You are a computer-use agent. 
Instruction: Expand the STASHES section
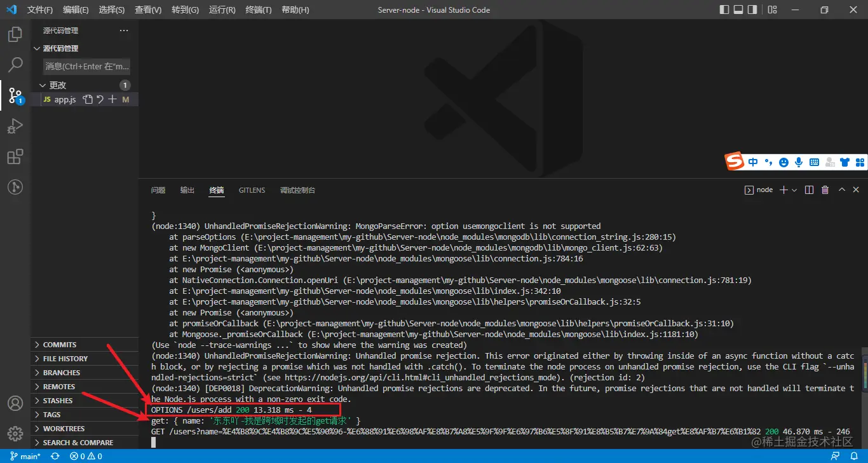[85, 401]
